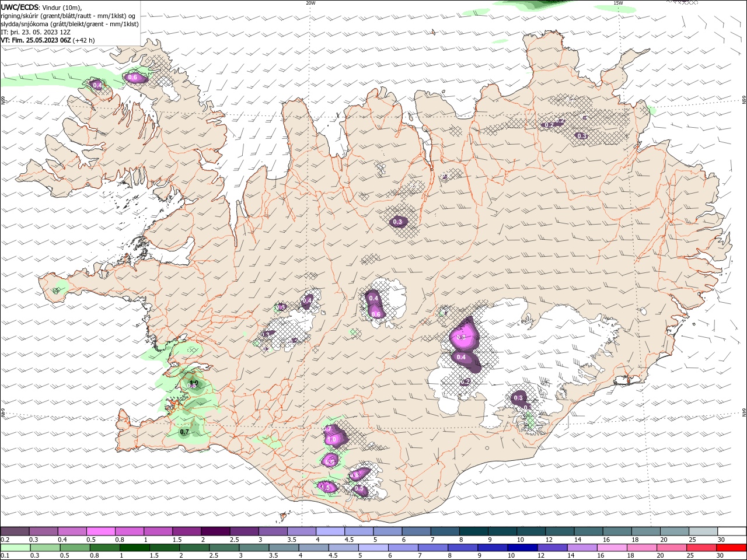Select the 3 swatch in the bottom legend row
Image resolution: width=747 pixels, height=560 pixels.
click(x=254, y=548)
